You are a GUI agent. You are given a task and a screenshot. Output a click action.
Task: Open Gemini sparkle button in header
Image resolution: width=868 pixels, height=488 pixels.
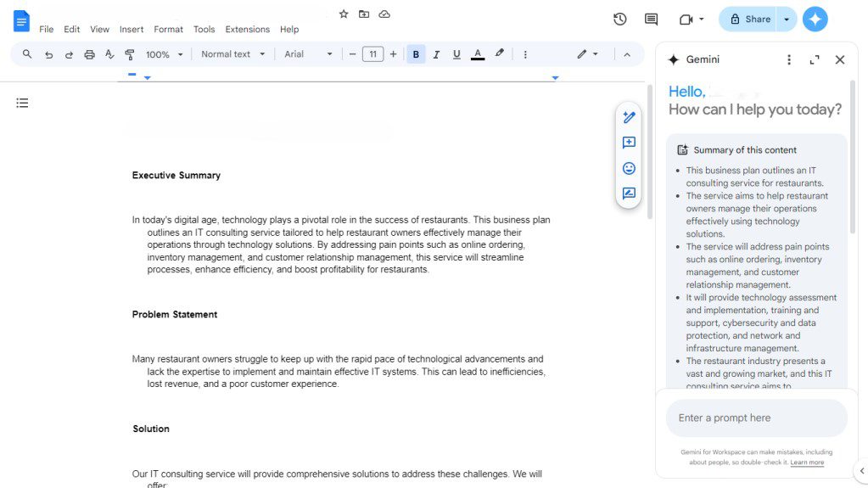click(815, 20)
